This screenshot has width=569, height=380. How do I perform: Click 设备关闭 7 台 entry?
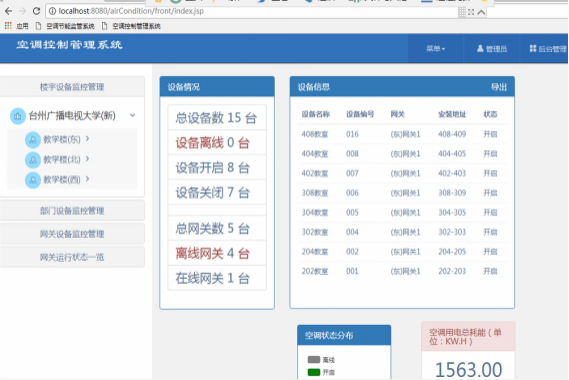click(217, 192)
